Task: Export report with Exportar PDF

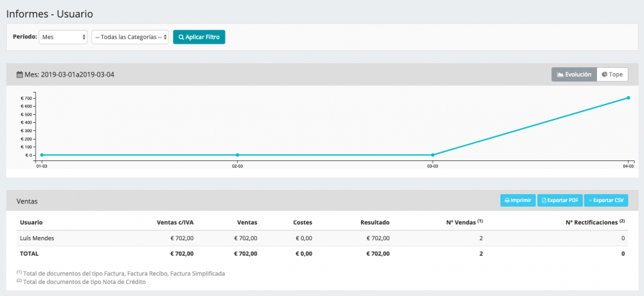Action: pyautogui.click(x=559, y=200)
